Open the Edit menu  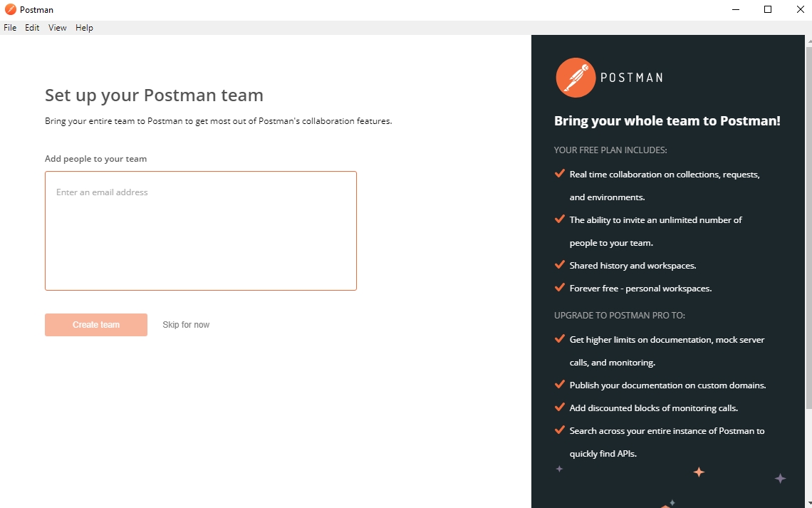pos(32,28)
